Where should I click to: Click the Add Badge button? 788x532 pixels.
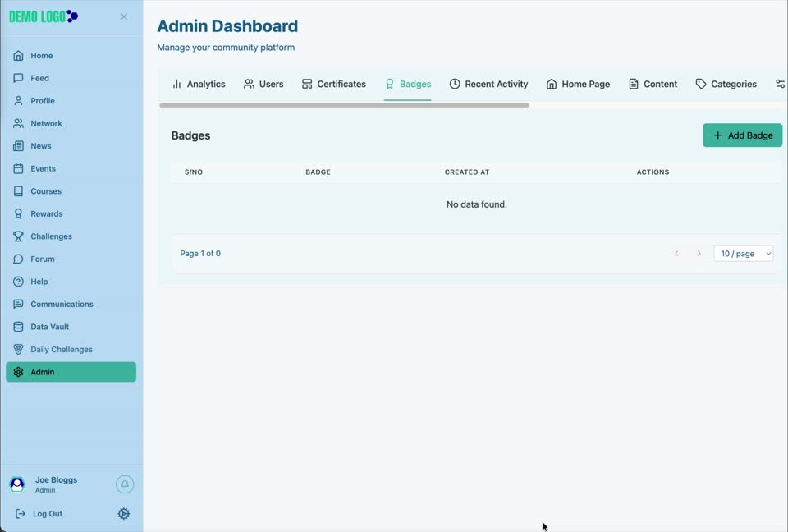(742, 135)
